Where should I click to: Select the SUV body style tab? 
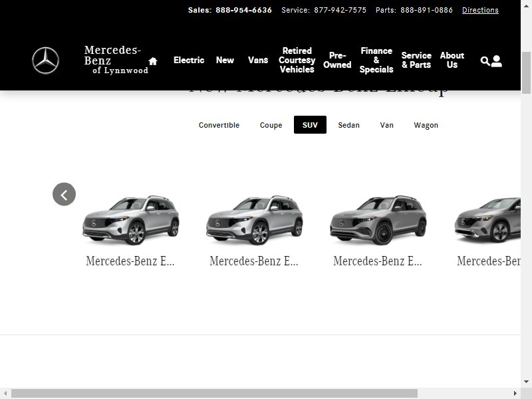pyautogui.click(x=310, y=125)
